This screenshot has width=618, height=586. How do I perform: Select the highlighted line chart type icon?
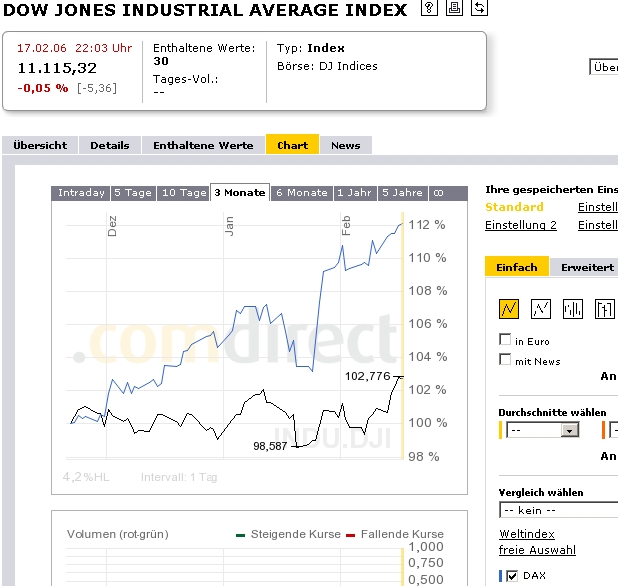point(509,308)
